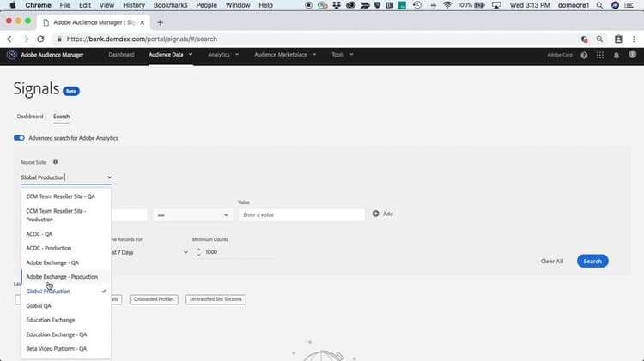Reload the page with refresh icon

click(40, 39)
